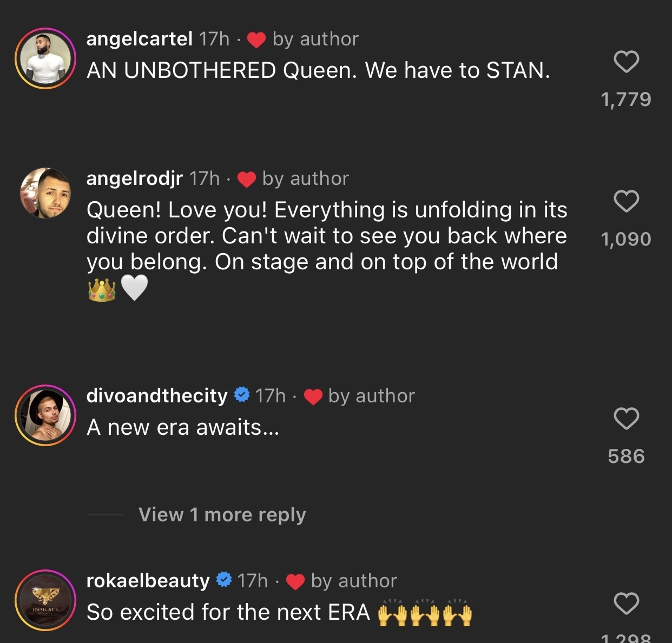The height and width of the screenshot is (643, 672).
Task: Open angelcartel's profile picture
Action: point(45,58)
